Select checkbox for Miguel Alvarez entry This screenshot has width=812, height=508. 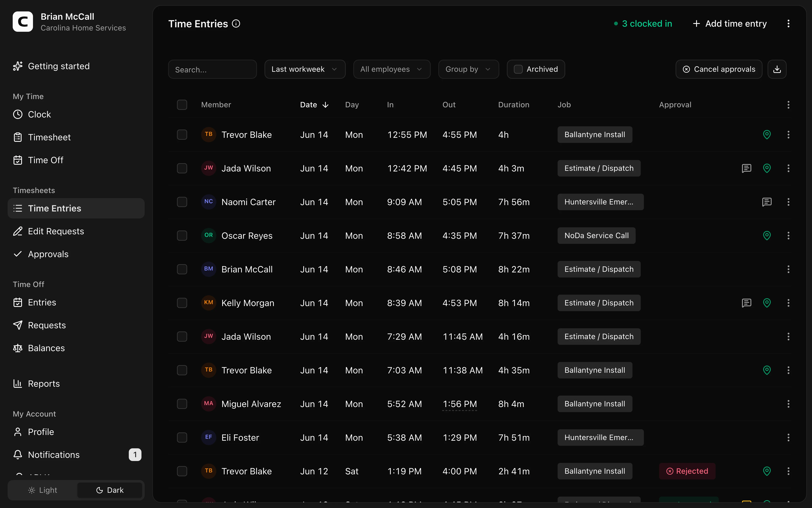pos(182,404)
